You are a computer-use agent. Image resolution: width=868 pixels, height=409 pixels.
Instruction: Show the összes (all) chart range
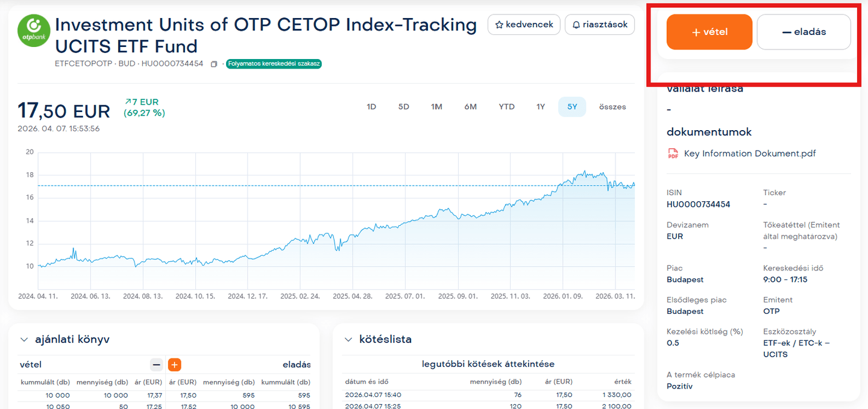612,107
